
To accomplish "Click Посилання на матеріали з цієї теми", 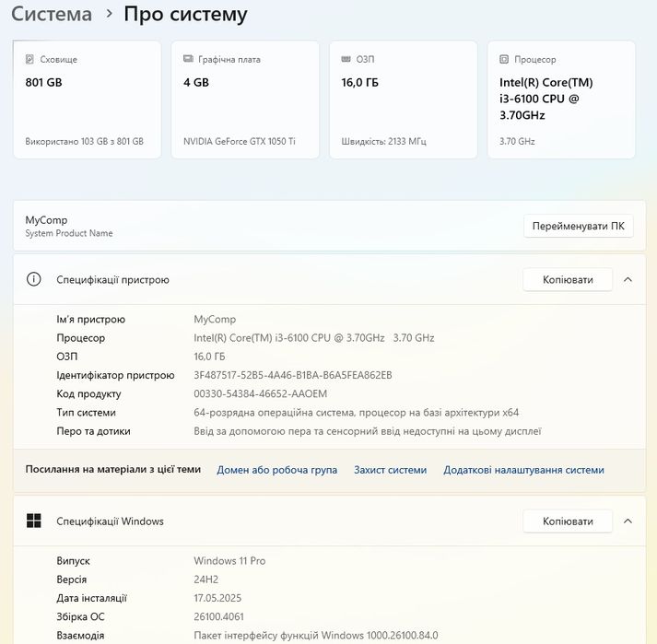I will click(113, 469).
